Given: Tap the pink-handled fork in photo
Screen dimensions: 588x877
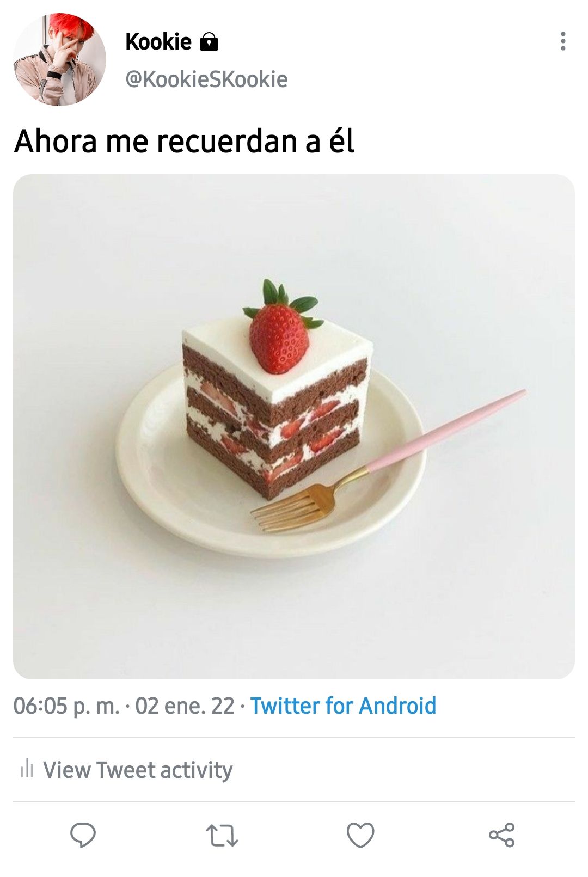Looking at the screenshot, I should point(388,462).
